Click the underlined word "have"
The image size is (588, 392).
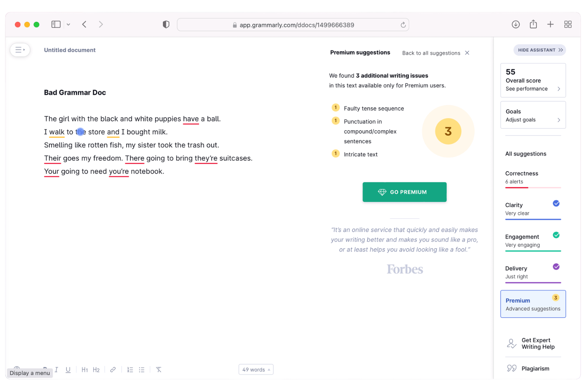click(x=191, y=119)
